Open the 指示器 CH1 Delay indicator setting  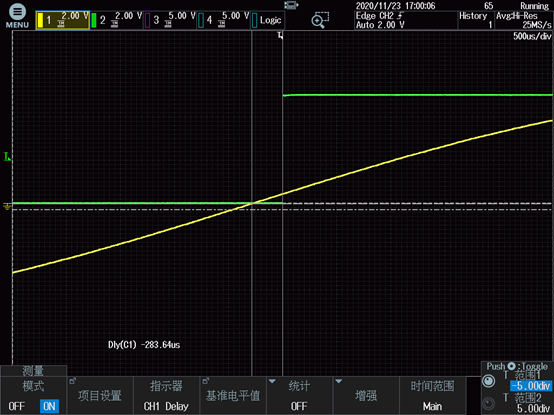pyautogui.click(x=166, y=396)
